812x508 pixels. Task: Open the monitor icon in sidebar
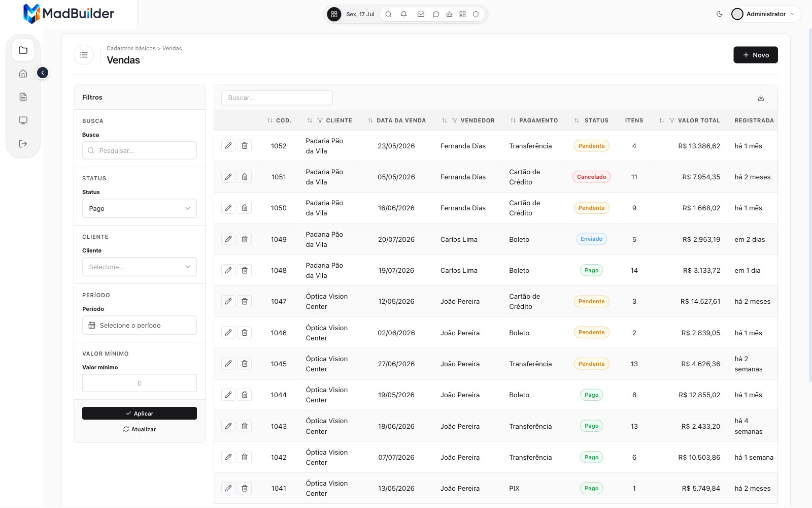[23, 120]
